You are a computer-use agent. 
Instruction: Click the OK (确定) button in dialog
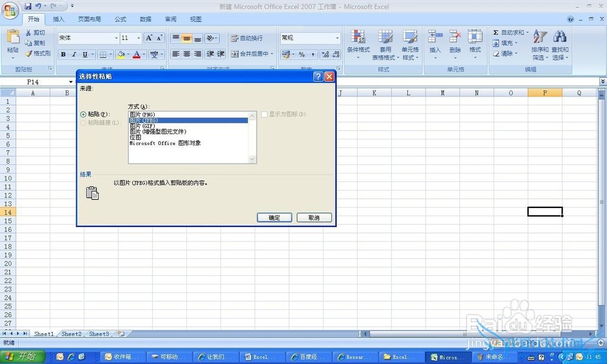click(274, 218)
